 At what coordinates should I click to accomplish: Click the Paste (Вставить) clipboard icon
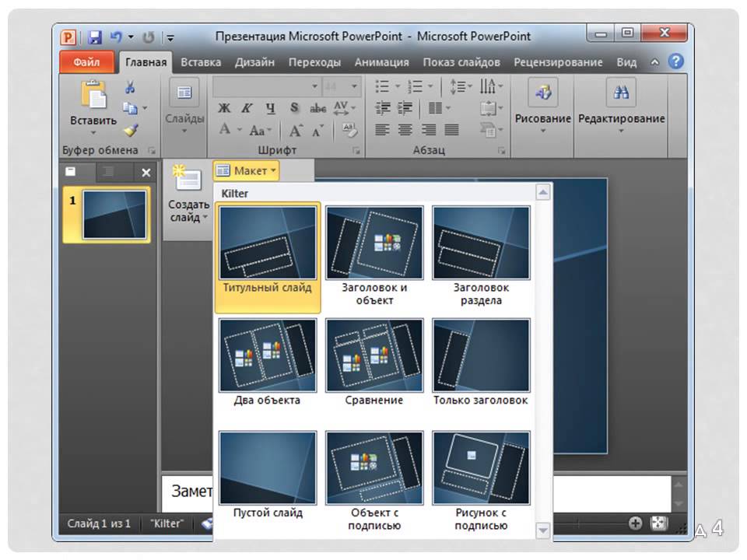point(94,94)
